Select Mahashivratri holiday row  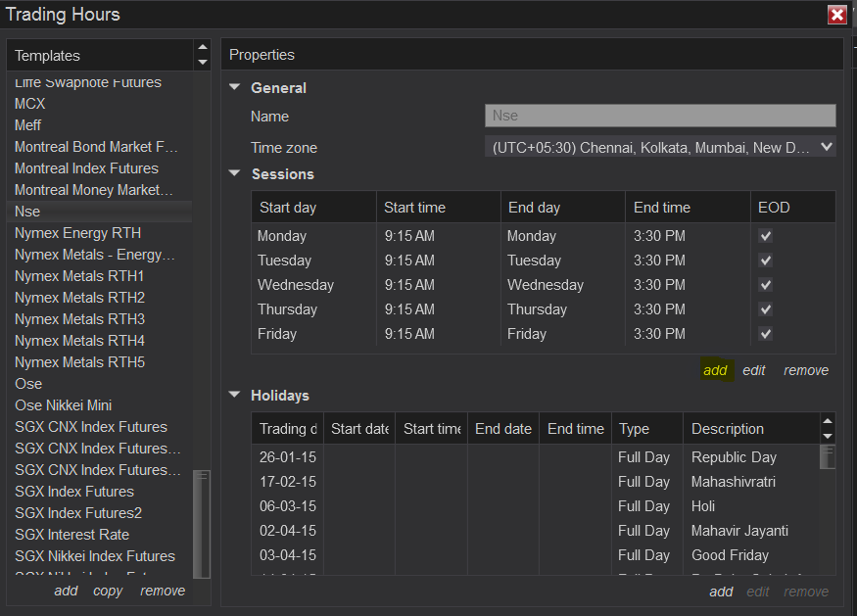(536, 482)
